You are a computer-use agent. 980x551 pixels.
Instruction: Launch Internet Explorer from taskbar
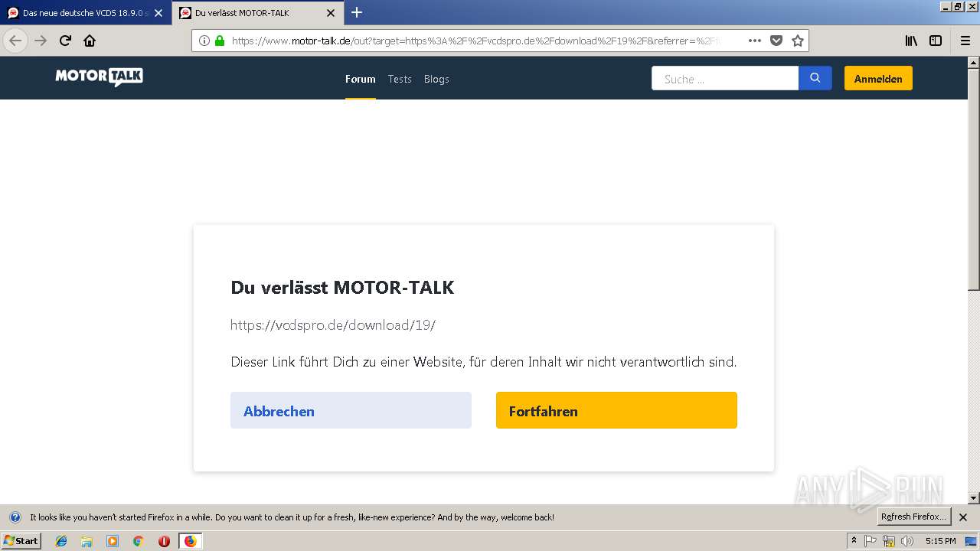click(x=61, y=541)
